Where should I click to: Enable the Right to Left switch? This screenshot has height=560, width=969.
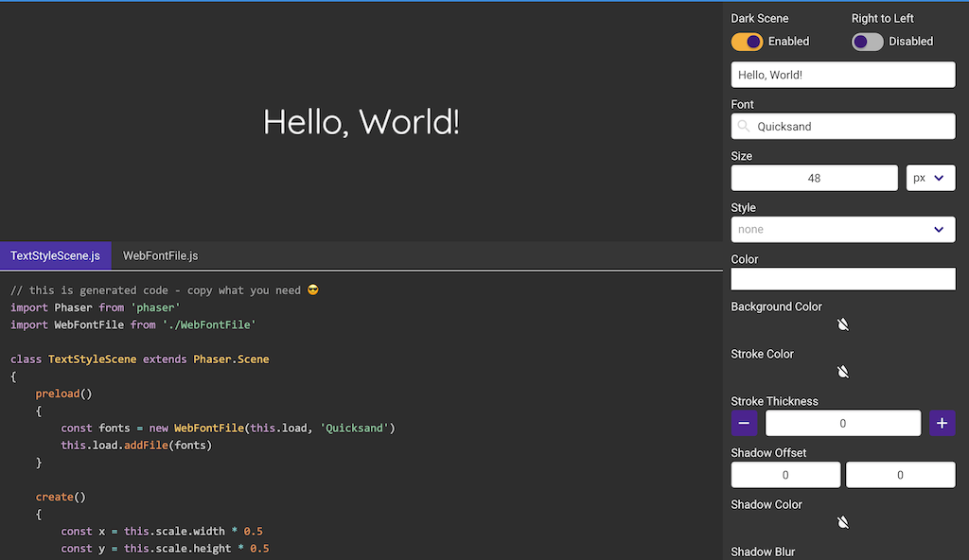pyautogui.click(x=868, y=42)
